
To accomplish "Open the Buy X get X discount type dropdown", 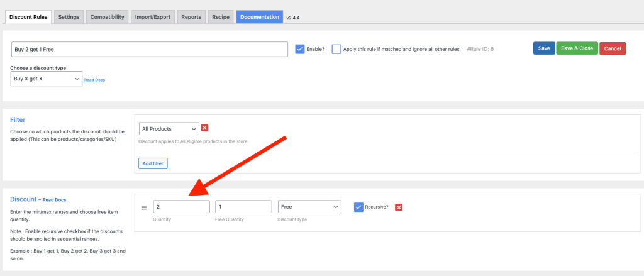I will pyautogui.click(x=46, y=79).
